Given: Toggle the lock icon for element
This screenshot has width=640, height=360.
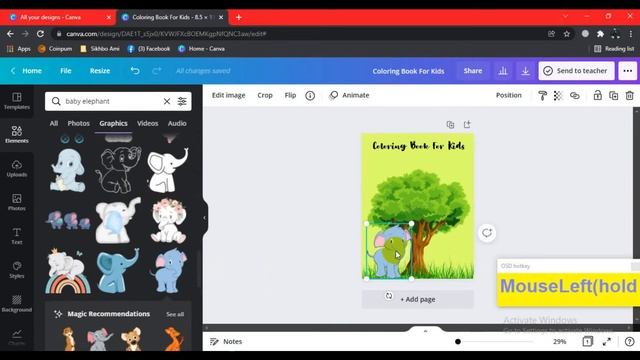Looking at the screenshot, I should click(598, 96).
